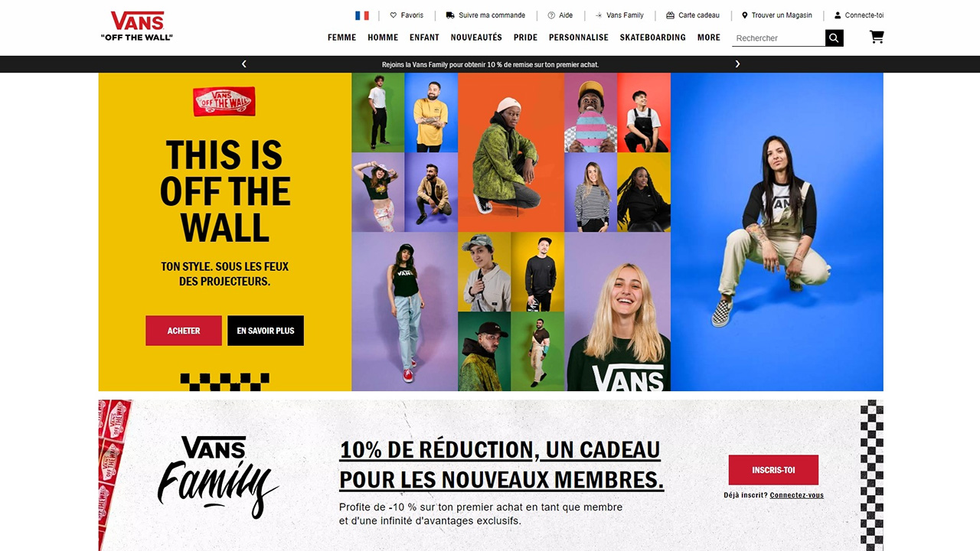Click the Connecte-toi user icon

[838, 15]
